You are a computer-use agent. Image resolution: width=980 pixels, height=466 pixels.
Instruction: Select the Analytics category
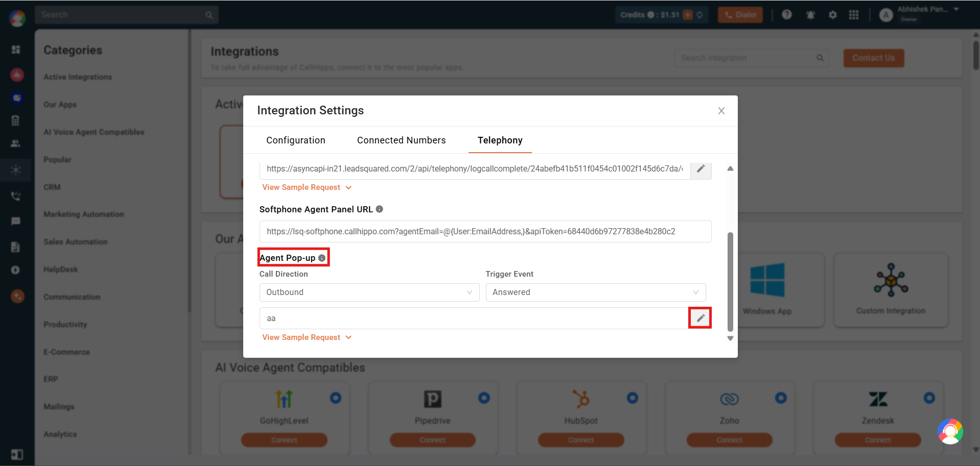tap(60, 434)
